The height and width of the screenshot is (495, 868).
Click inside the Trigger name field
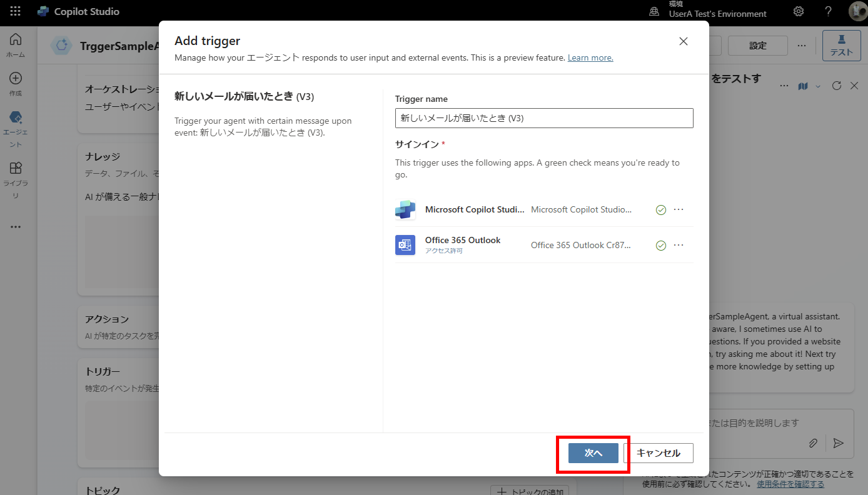pyautogui.click(x=543, y=118)
